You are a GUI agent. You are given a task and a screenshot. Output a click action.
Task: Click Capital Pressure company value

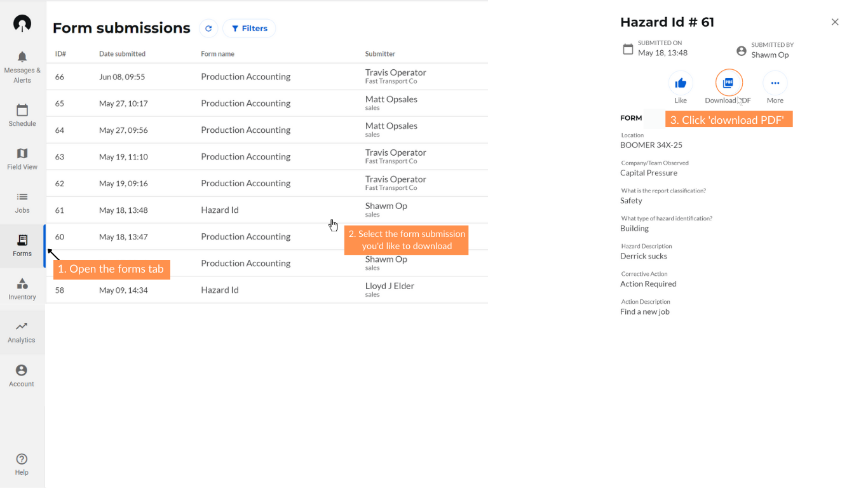coord(649,173)
